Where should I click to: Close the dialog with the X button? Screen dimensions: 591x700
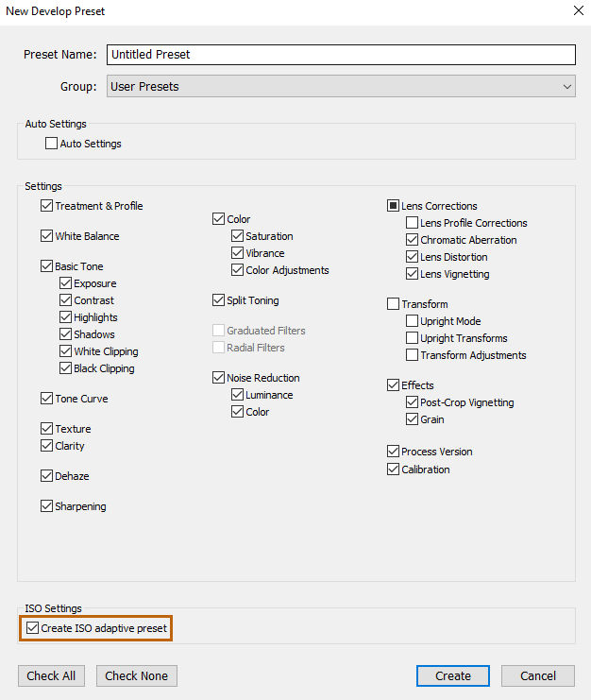click(x=579, y=10)
